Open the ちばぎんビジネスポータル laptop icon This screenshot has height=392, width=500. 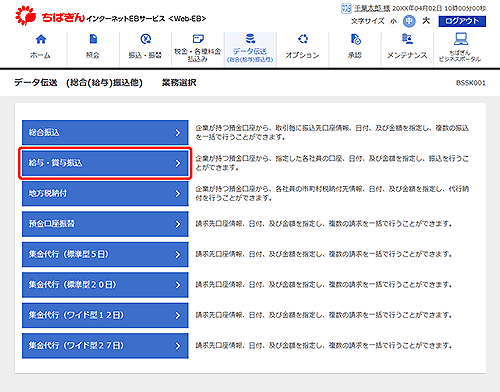(x=460, y=39)
